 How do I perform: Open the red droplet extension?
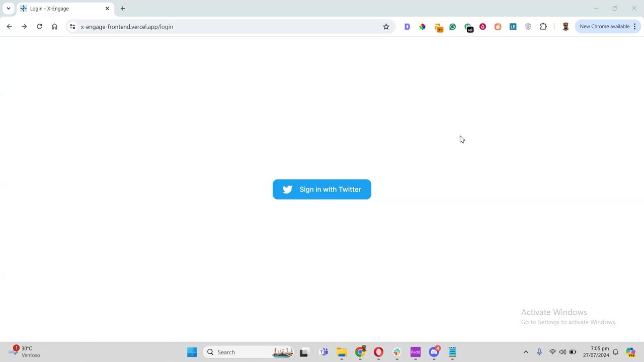tap(483, 27)
